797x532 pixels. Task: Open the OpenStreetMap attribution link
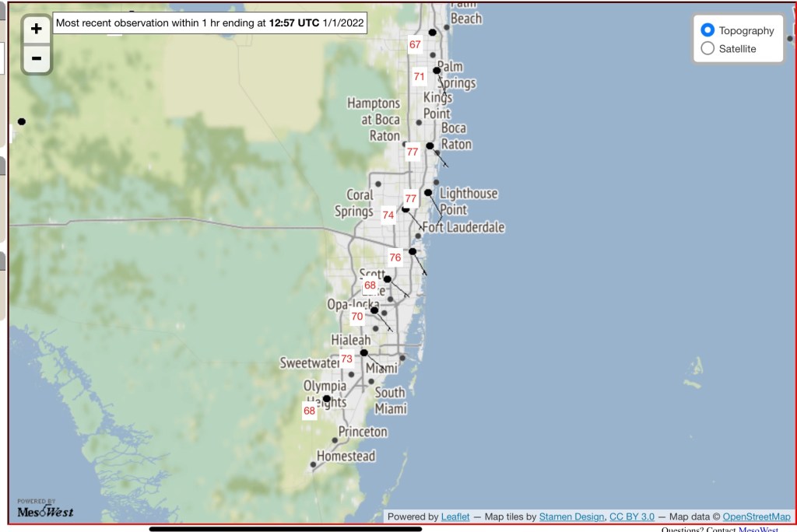756,516
